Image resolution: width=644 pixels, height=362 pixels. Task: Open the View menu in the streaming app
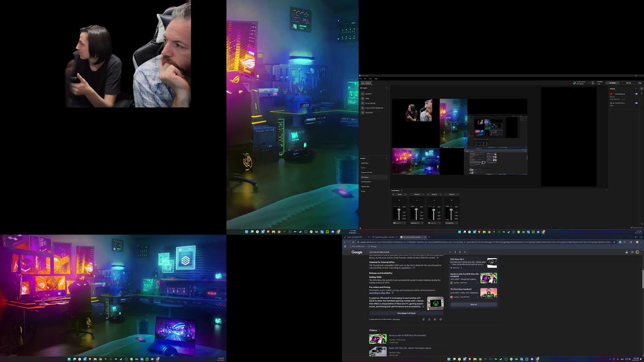(370, 79)
